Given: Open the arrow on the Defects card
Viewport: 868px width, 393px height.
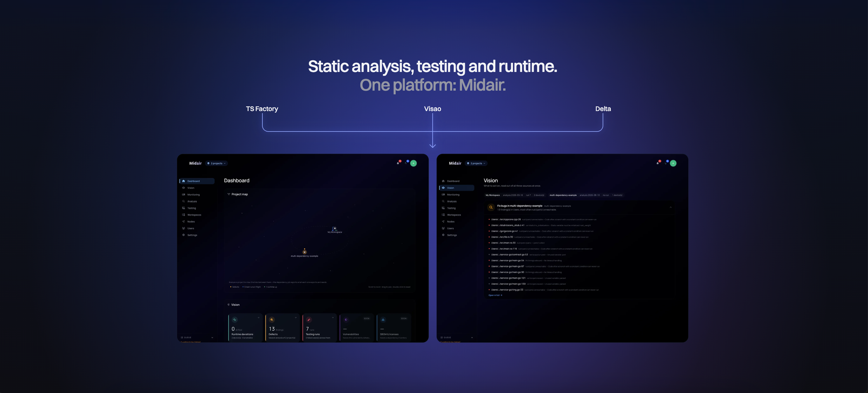Looking at the screenshot, I should (x=296, y=318).
